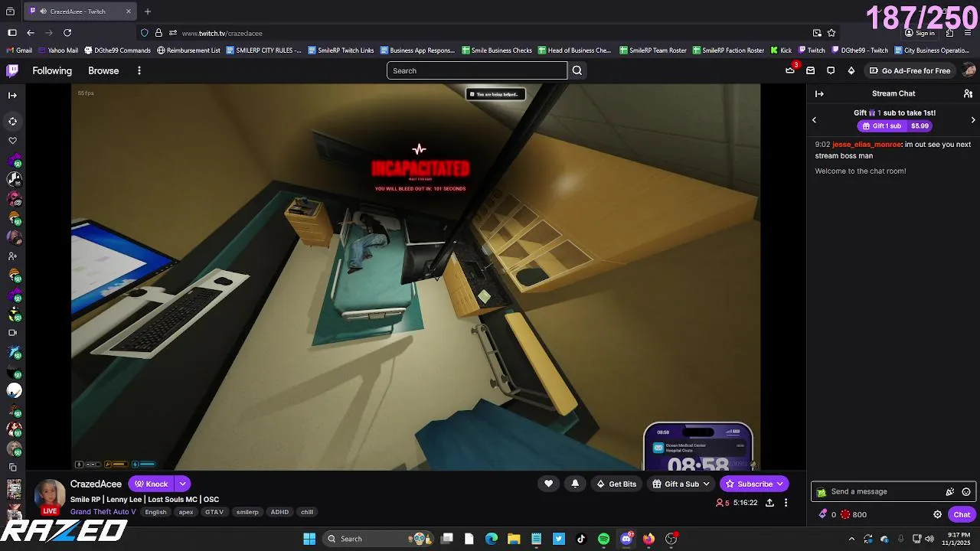Viewport: 980px width, 551px height.
Task: Click the www.twitch.tv/crazedacee address bar
Action: coord(490,33)
